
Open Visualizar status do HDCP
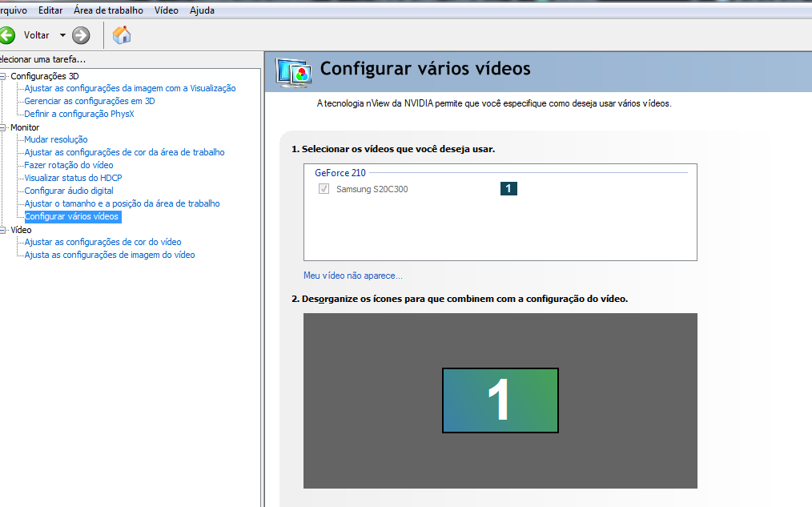[x=73, y=178]
